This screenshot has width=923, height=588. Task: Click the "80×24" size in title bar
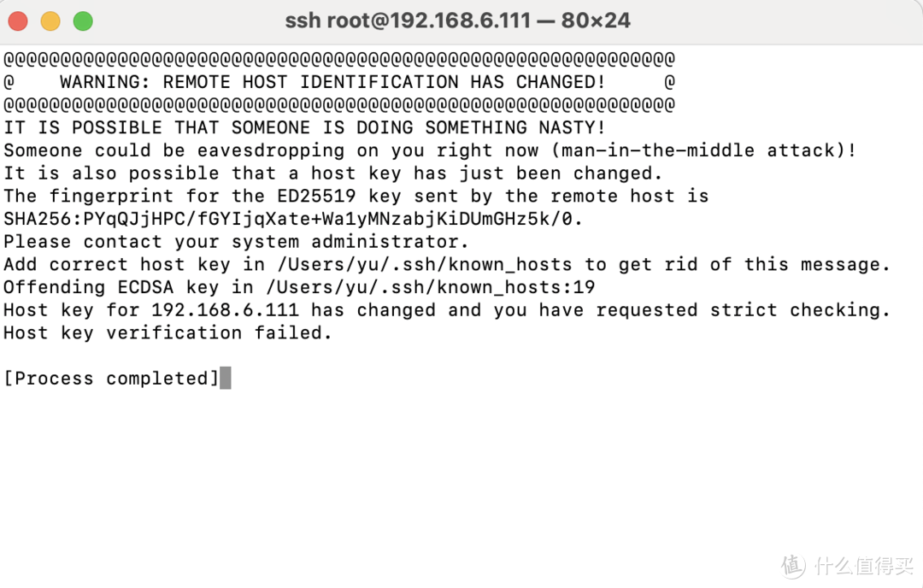[x=596, y=21]
